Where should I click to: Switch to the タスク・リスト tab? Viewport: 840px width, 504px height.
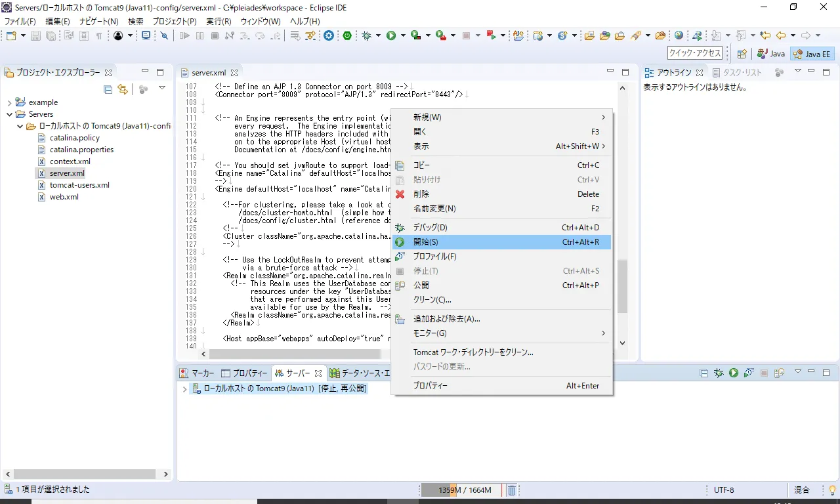click(x=737, y=73)
